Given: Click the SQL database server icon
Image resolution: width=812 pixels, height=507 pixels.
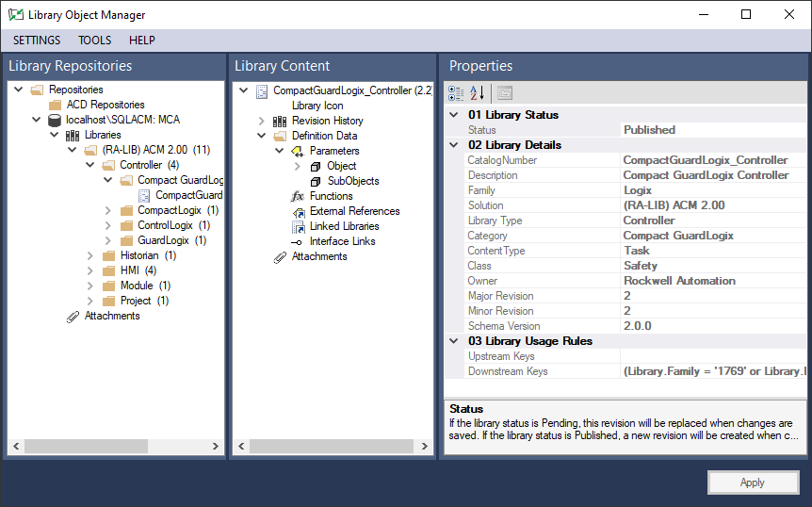Looking at the screenshot, I should pos(55,120).
